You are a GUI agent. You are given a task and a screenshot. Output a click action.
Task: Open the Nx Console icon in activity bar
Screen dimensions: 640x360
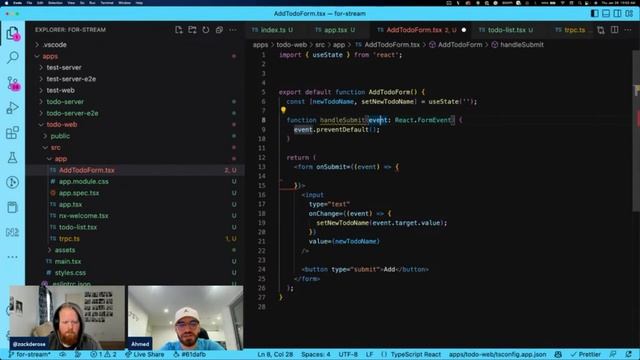click(x=12, y=232)
